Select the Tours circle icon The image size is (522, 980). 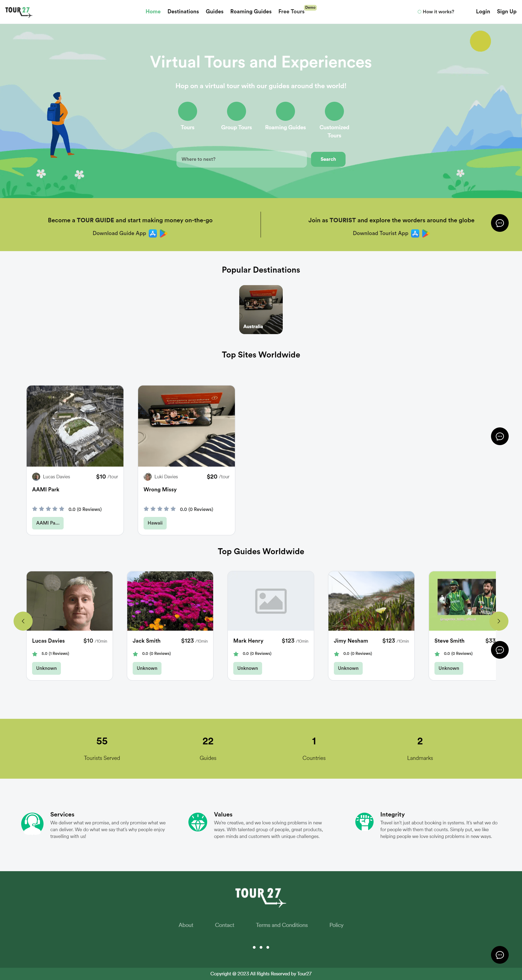tap(187, 111)
